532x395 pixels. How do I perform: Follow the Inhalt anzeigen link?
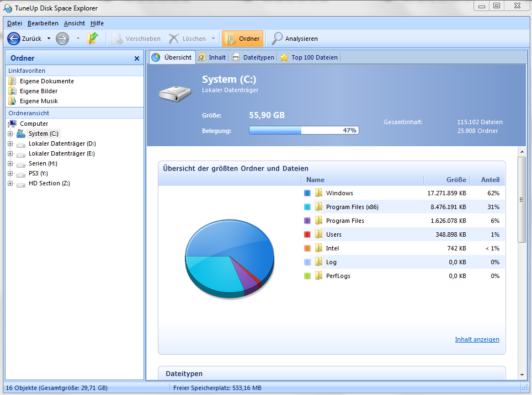pos(477,339)
